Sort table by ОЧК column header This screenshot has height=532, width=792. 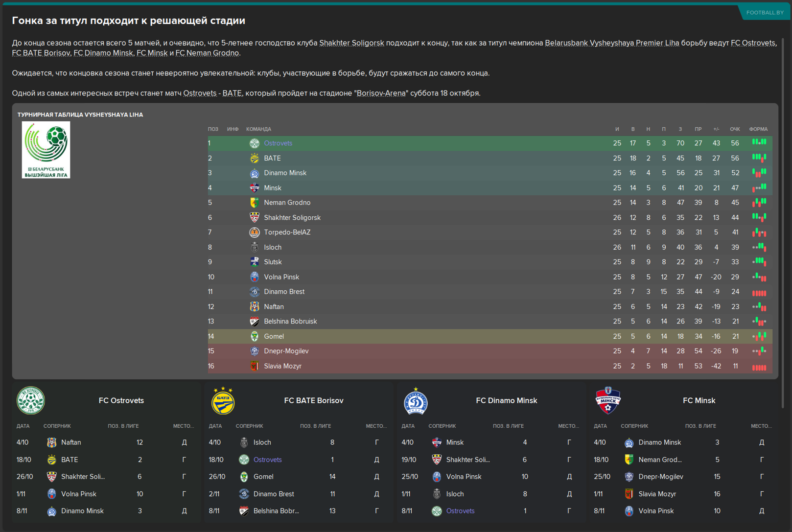coord(735,129)
